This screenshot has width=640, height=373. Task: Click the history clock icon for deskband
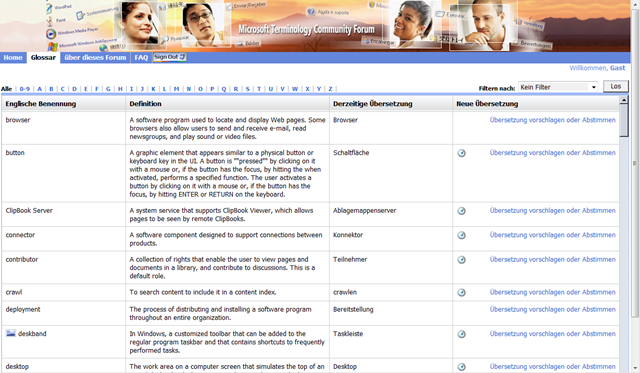click(x=461, y=334)
